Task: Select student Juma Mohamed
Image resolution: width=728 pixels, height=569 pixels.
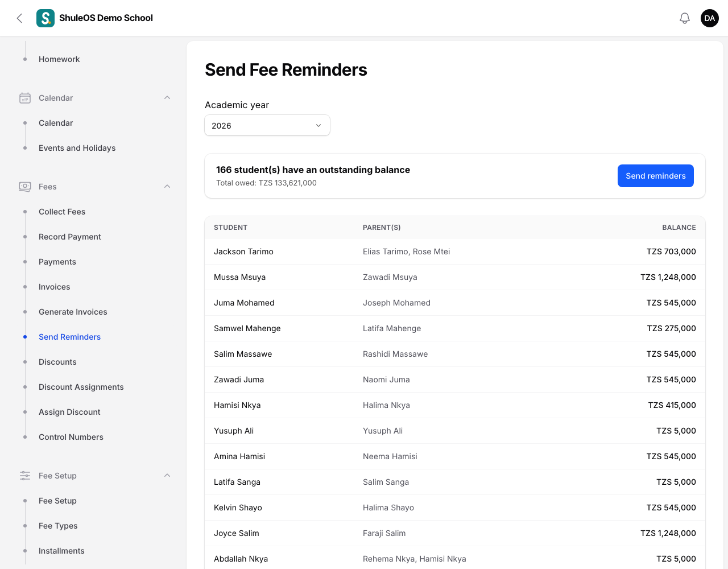Action: 244,303
